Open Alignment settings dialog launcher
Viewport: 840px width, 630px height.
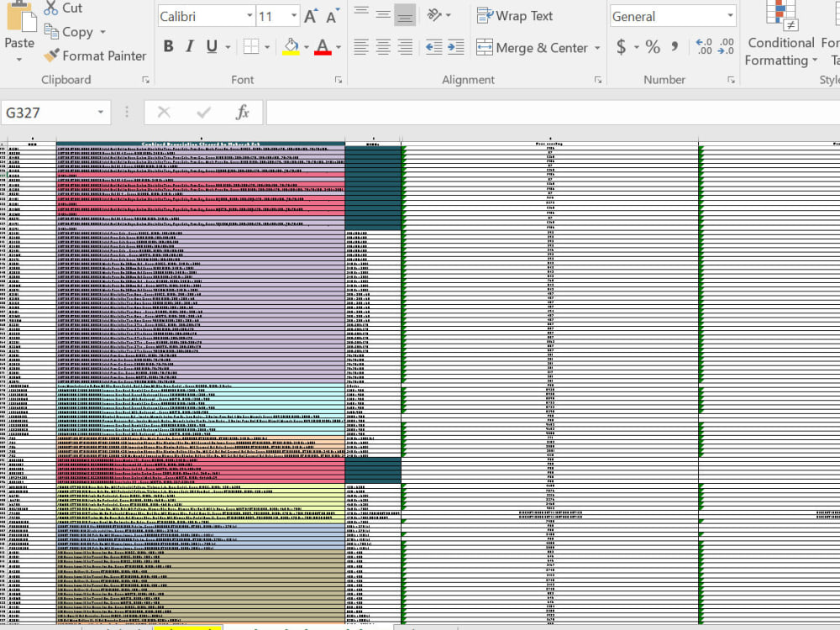coord(598,80)
